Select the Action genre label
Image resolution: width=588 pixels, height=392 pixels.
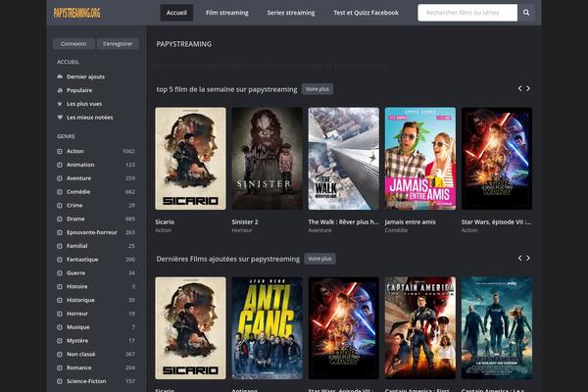(75, 151)
